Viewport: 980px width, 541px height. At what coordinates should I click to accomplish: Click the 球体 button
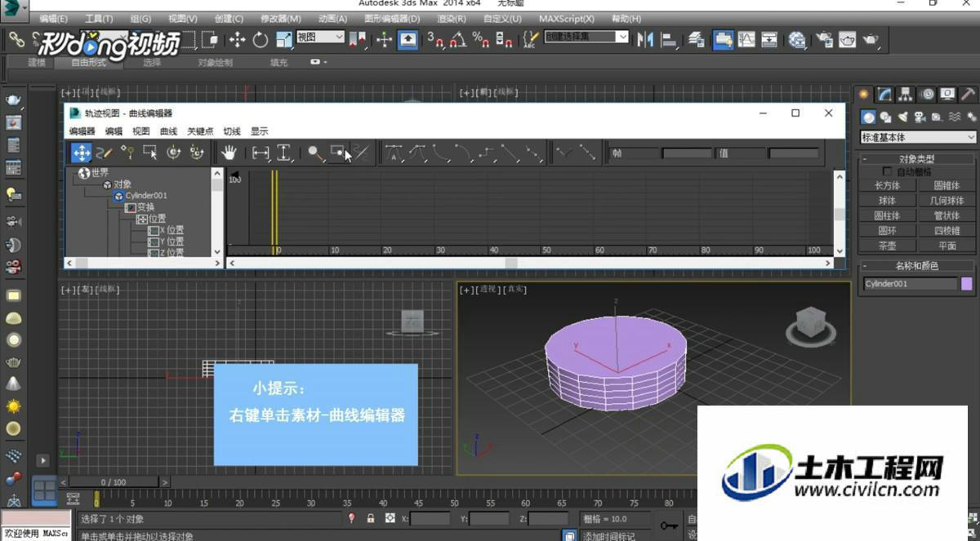(x=888, y=200)
